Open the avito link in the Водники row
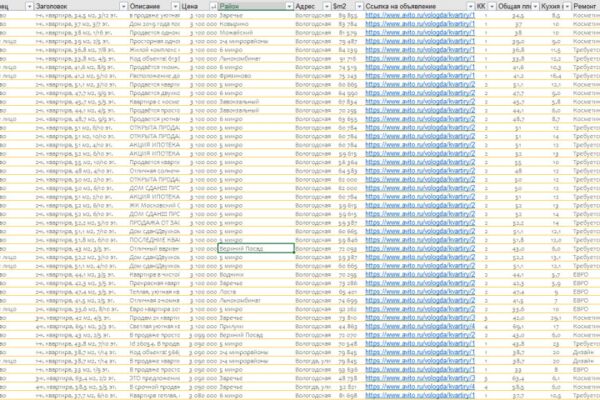Screen dimensions: 600x400 [420, 274]
